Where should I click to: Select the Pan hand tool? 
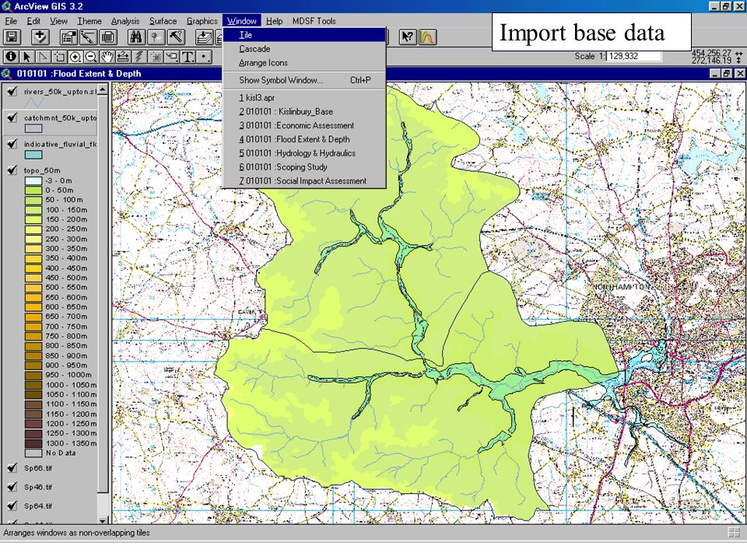[107, 57]
